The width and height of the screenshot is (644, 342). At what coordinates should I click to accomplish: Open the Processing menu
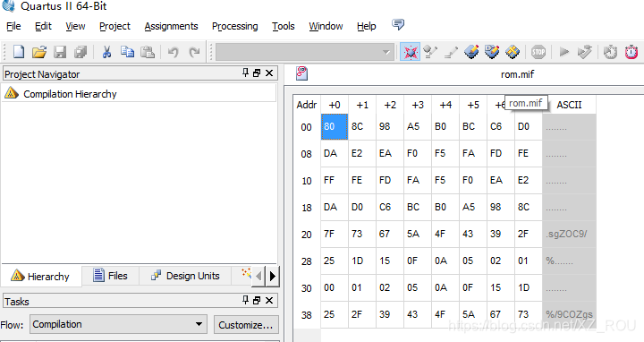235,26
